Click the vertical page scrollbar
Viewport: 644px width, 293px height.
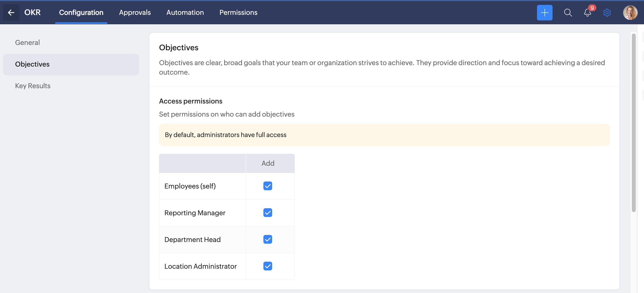633,122
